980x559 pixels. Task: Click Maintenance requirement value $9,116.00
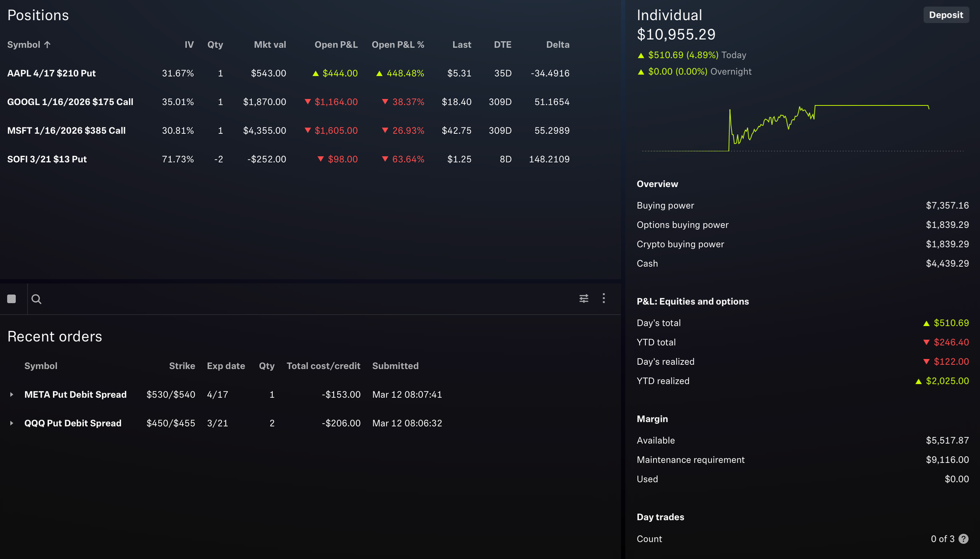947,460
